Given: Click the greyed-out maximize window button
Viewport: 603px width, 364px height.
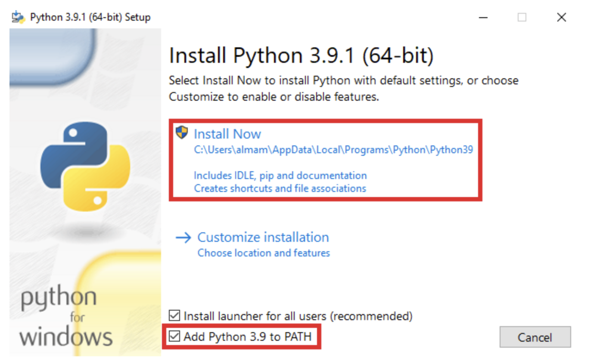Looking at the screenshot, I should click(522, 17).
